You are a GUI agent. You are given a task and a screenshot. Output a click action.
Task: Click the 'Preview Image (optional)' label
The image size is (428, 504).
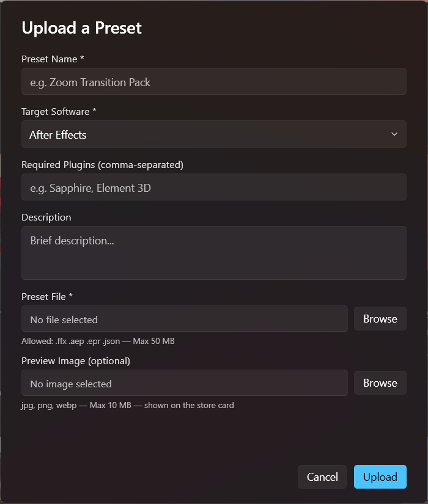click(x=76, y=361)
